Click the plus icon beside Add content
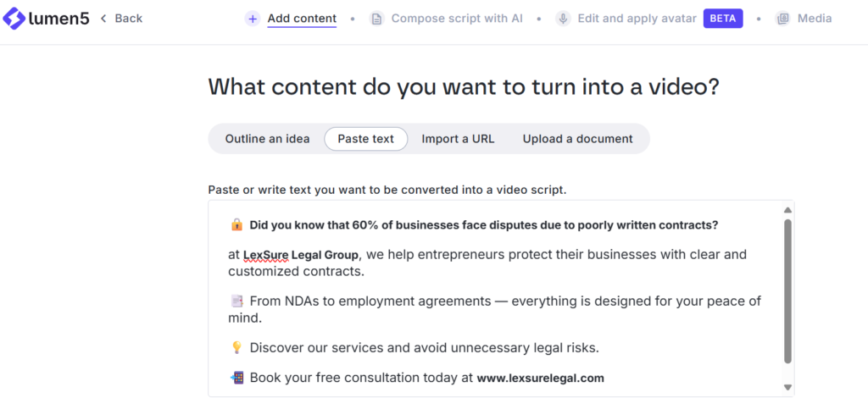This screenshot has width=868, height=420. click(x=253, y=19)
